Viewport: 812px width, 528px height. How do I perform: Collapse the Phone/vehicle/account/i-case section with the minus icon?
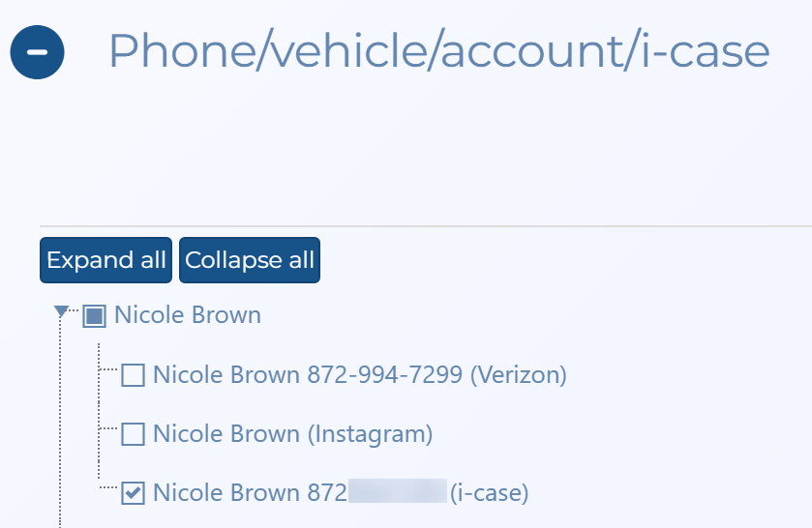[x=37, y=52]
